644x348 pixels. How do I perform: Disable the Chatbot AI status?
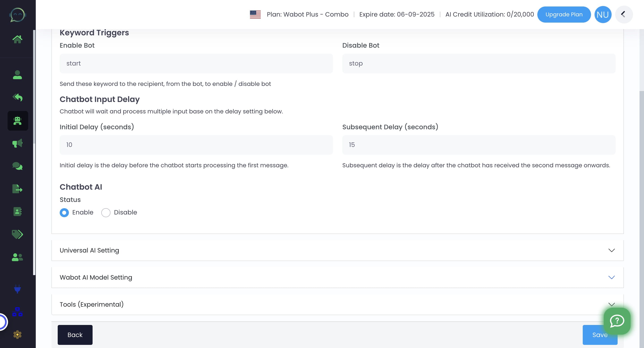point(106,212)
